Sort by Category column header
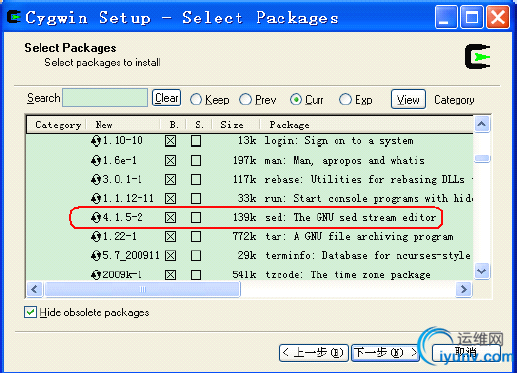This screenshot has height=373, width=520. click(x=56, y=125)
